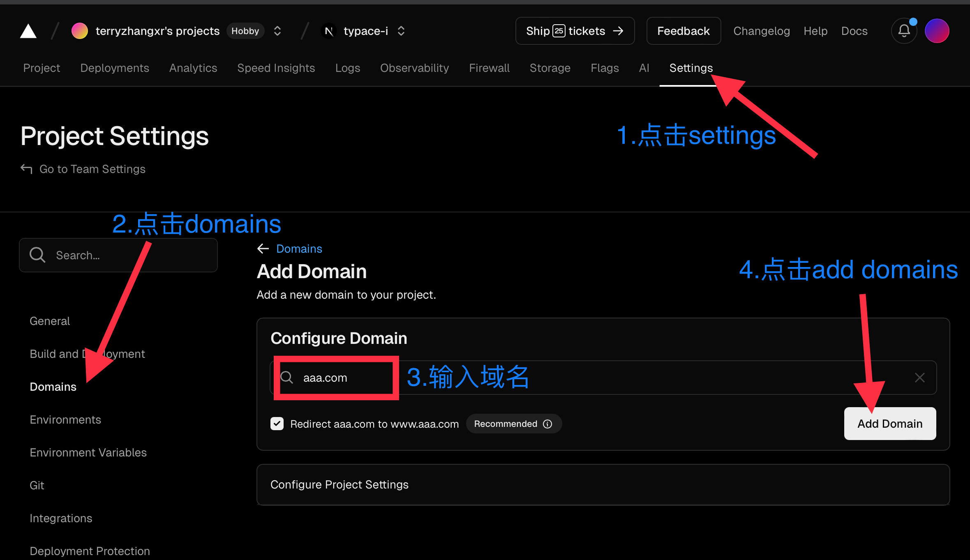This screenshot has width=970, height=560.
Task: Click the sidebar search magnifier icon
Action: [37, 255]
